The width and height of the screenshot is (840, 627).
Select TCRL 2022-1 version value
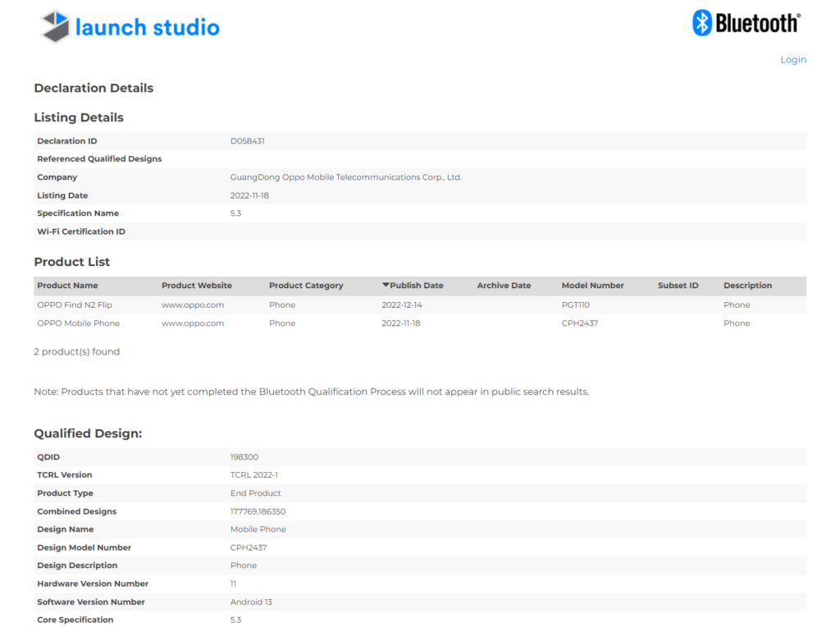click(254, 475)
